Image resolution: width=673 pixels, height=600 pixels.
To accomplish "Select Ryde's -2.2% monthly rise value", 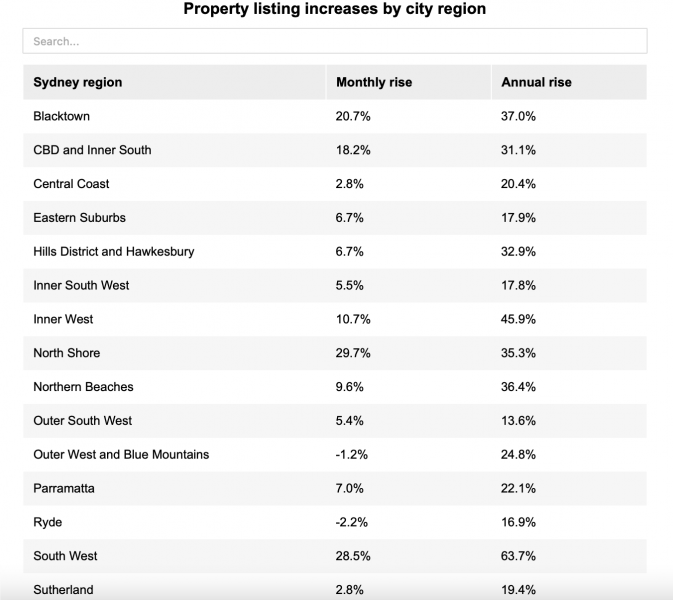I will tap(352, 522).
